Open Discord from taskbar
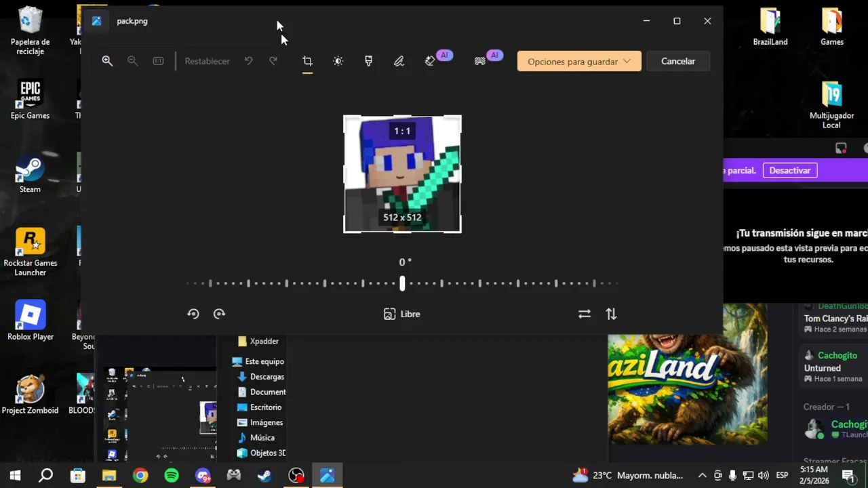Image resolution: width=868 pixels, height=488 pixels. coord(203,475)
